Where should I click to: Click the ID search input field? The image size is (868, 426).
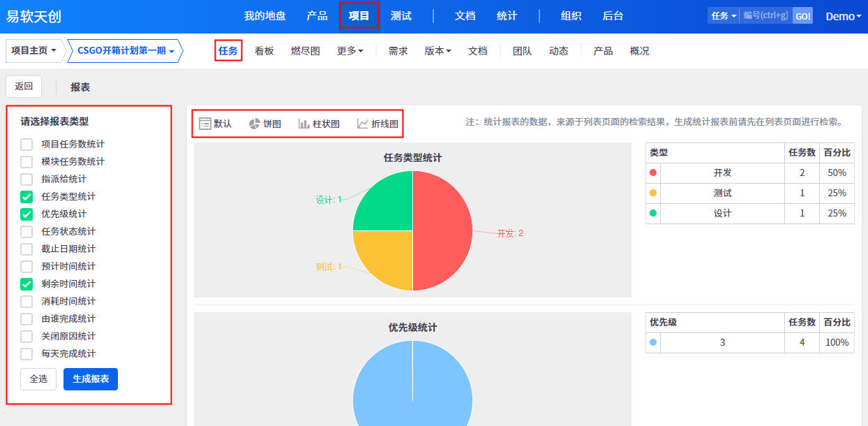[765, 15]
